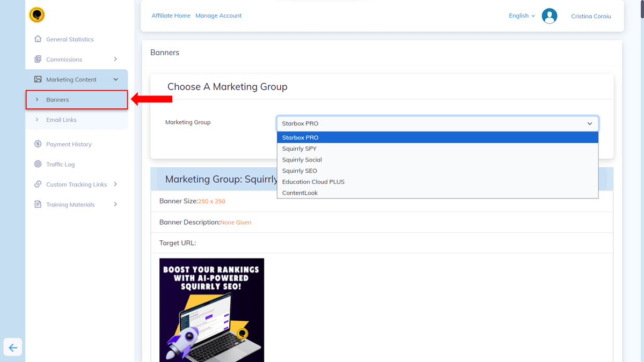The width and height of the screenshot is (644, 362).
Task: Open the Affiliate Home link
Action: 171,16
